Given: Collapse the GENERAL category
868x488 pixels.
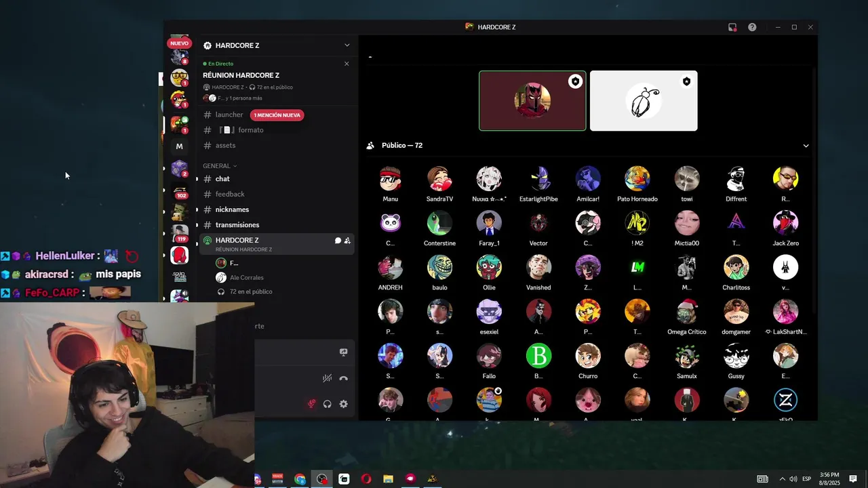Looking at the screenshot, I should [220, 166].
